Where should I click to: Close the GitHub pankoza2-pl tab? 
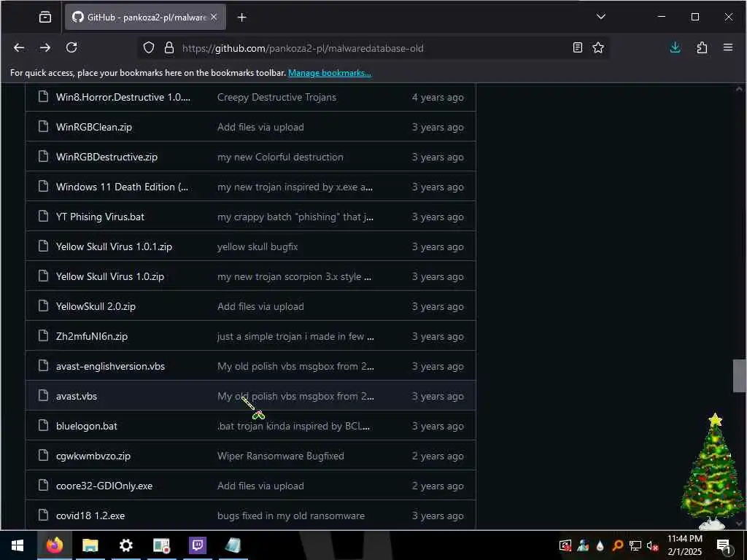pos(214,17)
